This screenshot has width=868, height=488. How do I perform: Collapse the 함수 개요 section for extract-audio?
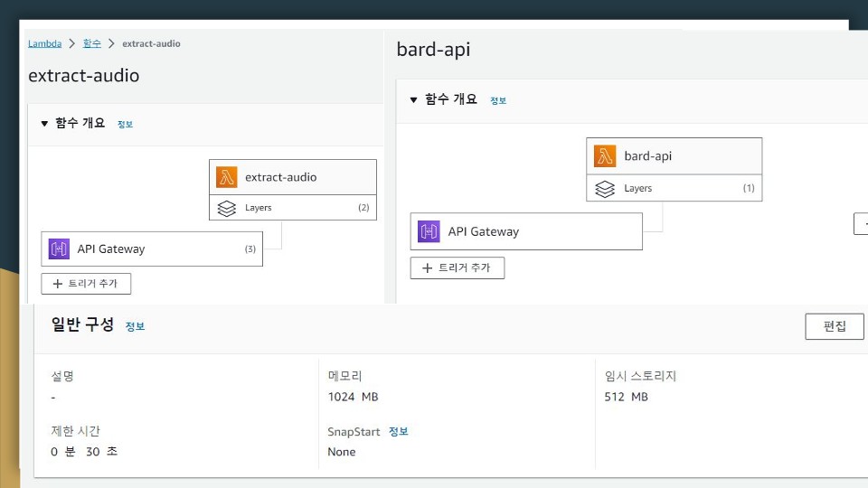point(44,124)
